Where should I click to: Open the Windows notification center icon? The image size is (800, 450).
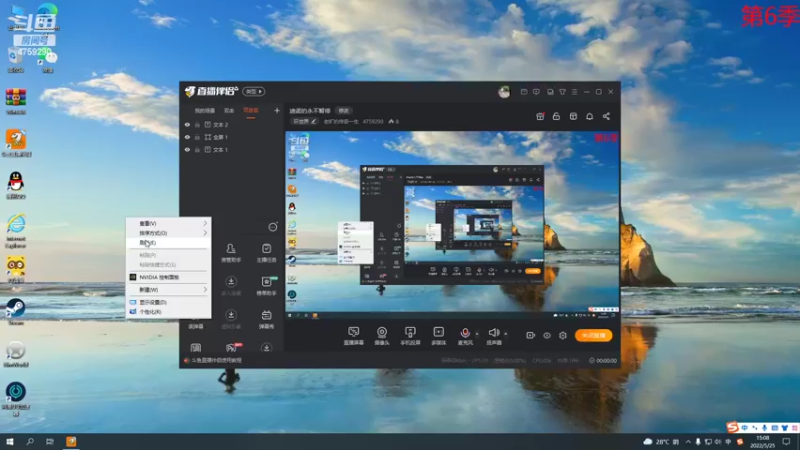(x=787, y=442)
